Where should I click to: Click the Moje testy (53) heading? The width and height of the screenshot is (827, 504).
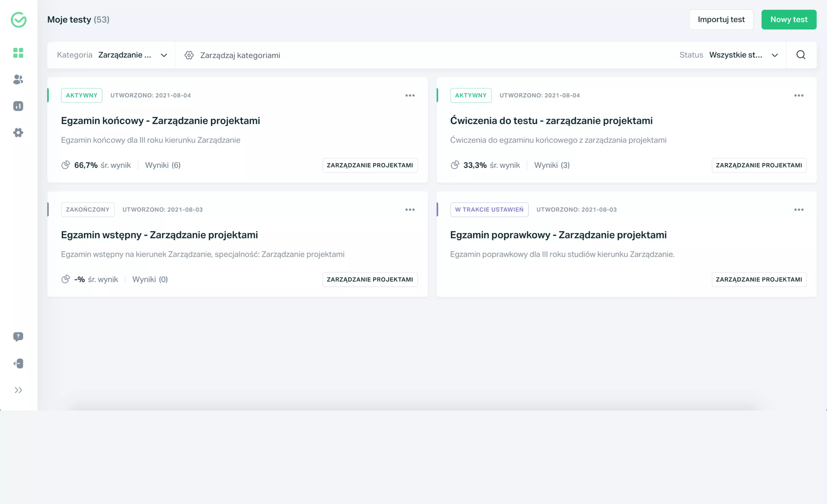[x=78, y=19]
